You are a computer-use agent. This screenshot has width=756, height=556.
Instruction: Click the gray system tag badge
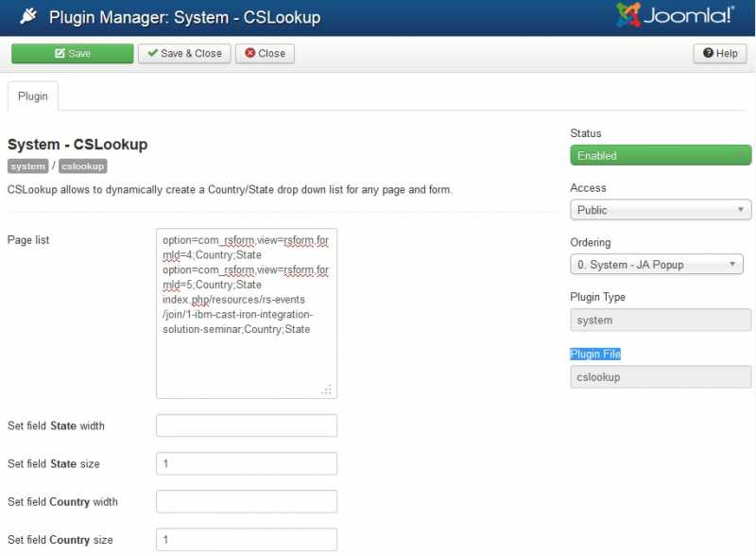[27, 166]
